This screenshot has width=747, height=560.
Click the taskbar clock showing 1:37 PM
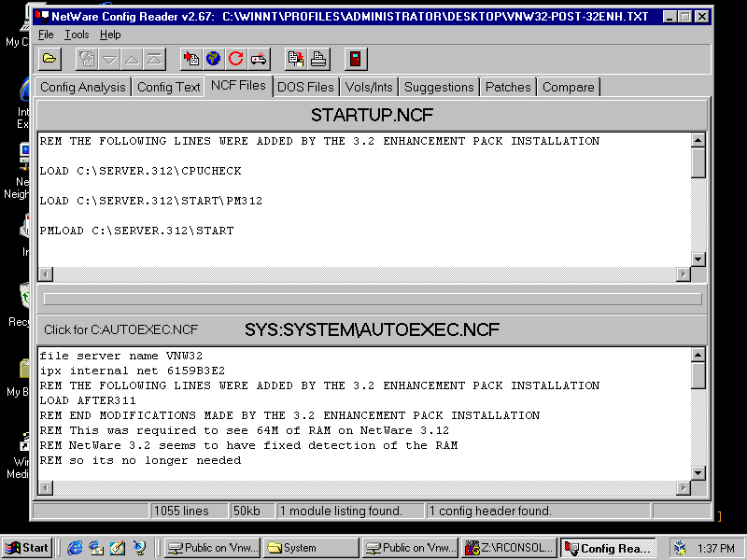click(x=715, y=549)
